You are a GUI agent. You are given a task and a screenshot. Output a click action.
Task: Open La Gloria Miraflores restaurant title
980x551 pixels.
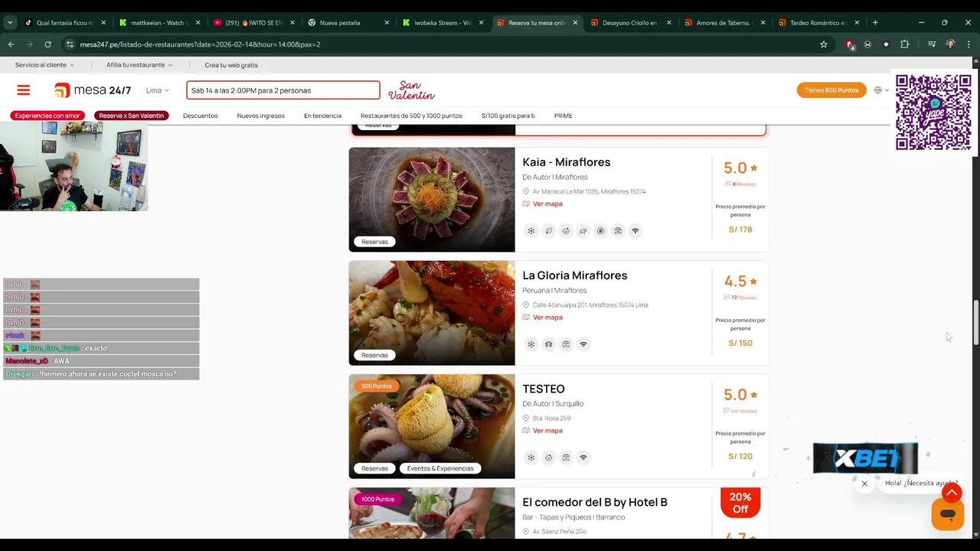point(574,275)
